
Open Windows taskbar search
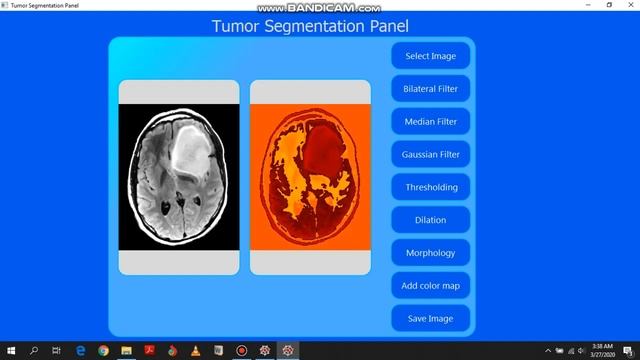pos(34,351)
